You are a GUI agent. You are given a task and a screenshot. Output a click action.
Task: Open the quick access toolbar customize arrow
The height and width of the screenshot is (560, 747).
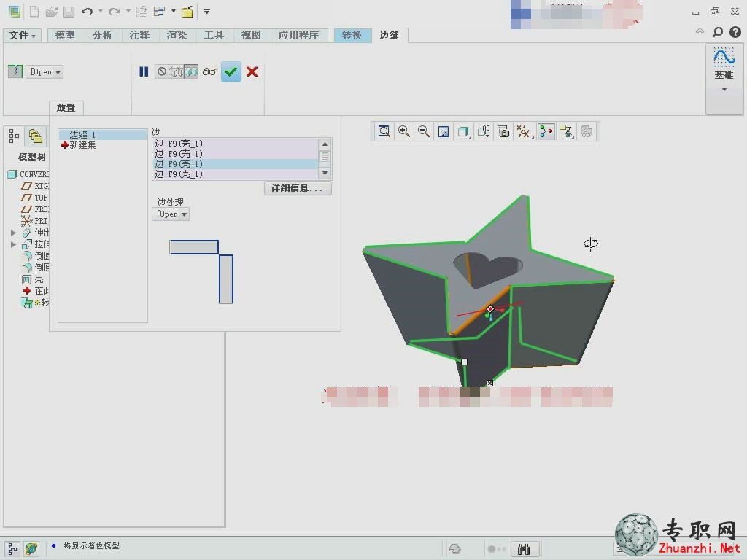[206, 12]
